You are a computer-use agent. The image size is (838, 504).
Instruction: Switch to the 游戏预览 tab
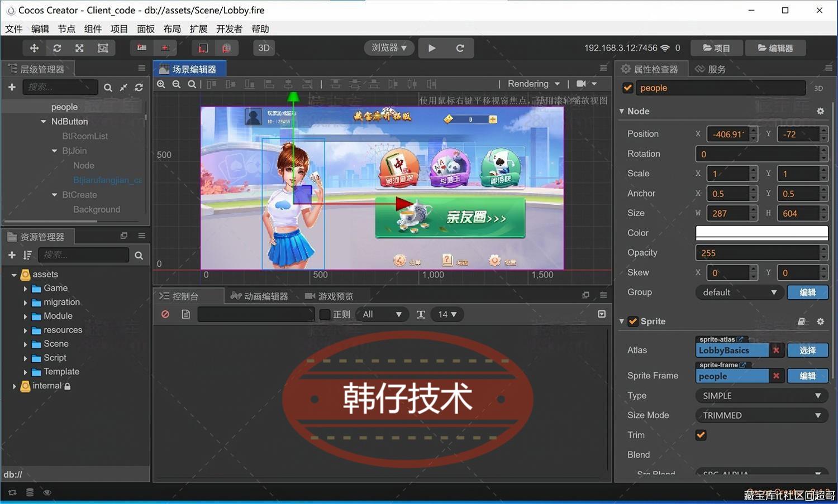[330, 296]
